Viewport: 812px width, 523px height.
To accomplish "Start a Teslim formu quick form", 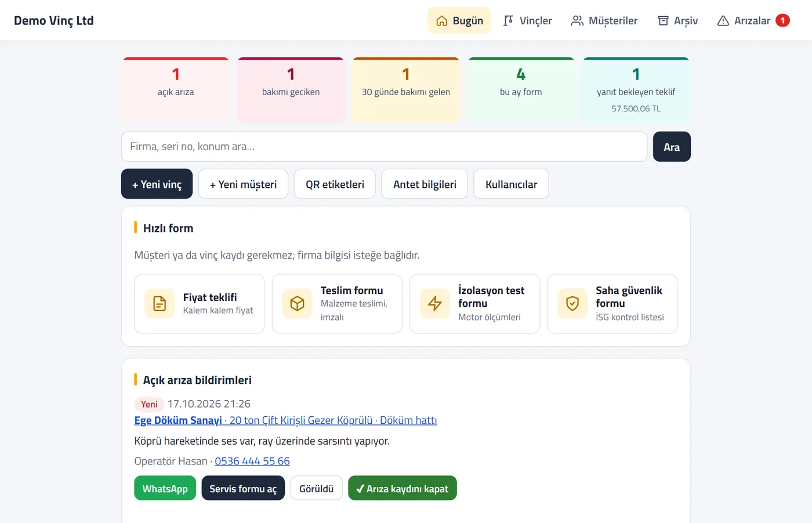I will [337, 304].
